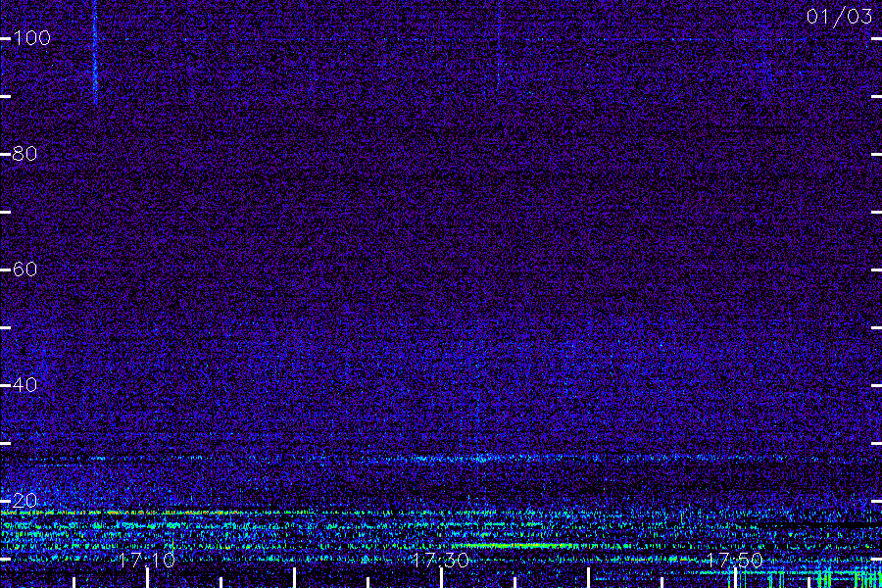The width and height of the screenshot is (882, 588).
Task: Click the 01/03 date label
Action: 839,17
